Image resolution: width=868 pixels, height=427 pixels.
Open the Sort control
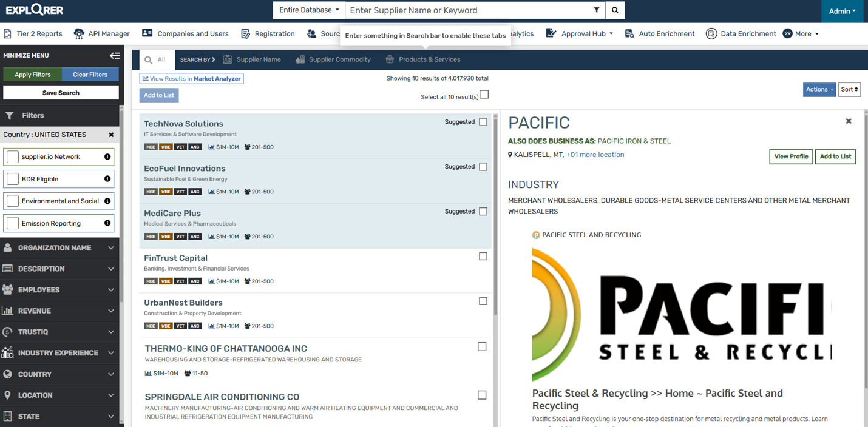849,90
